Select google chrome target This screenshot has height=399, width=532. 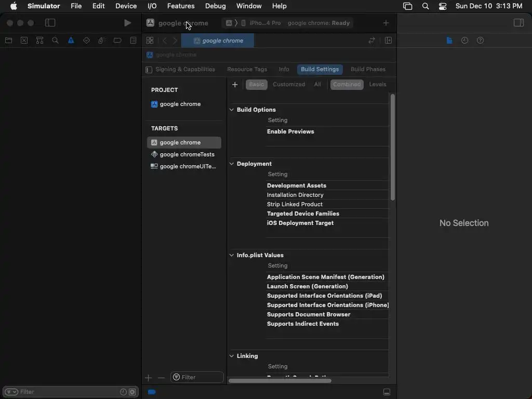[184, 142]
